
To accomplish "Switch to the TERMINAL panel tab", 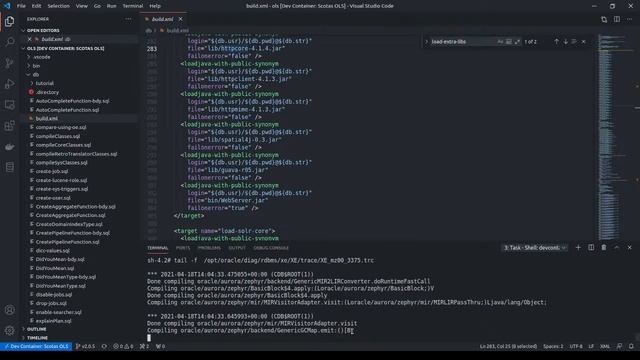I will [158, 248].
